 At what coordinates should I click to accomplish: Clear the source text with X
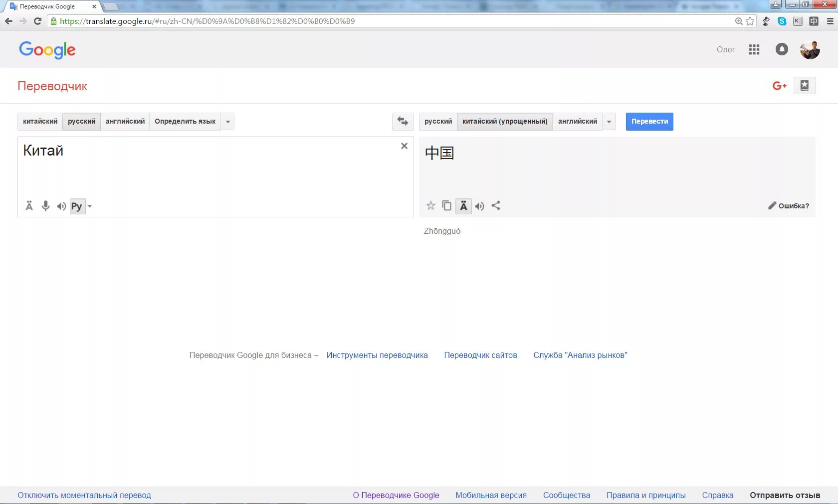404,146
